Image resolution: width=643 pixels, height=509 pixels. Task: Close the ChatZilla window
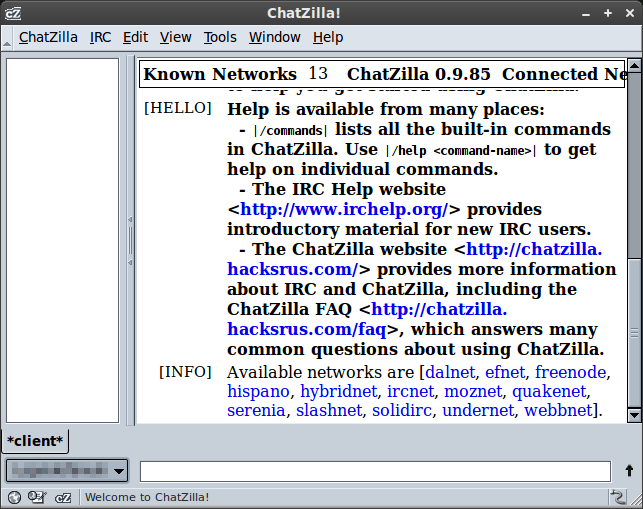pos(630,13)
